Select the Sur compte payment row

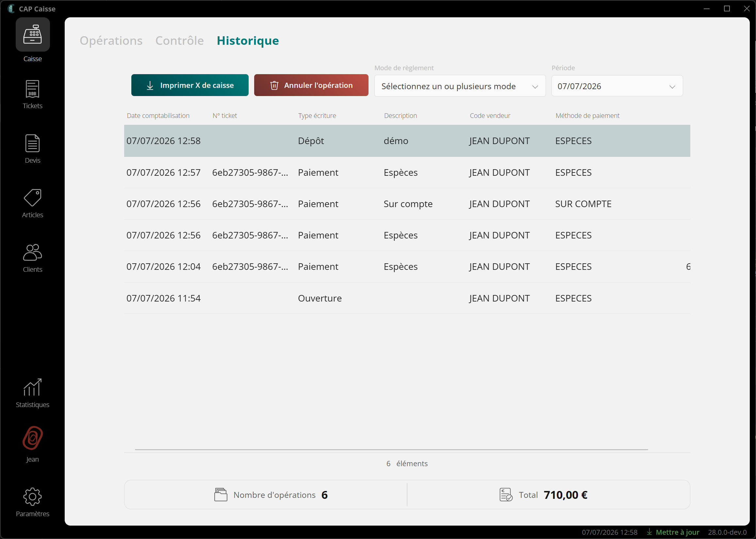point(407,204)
